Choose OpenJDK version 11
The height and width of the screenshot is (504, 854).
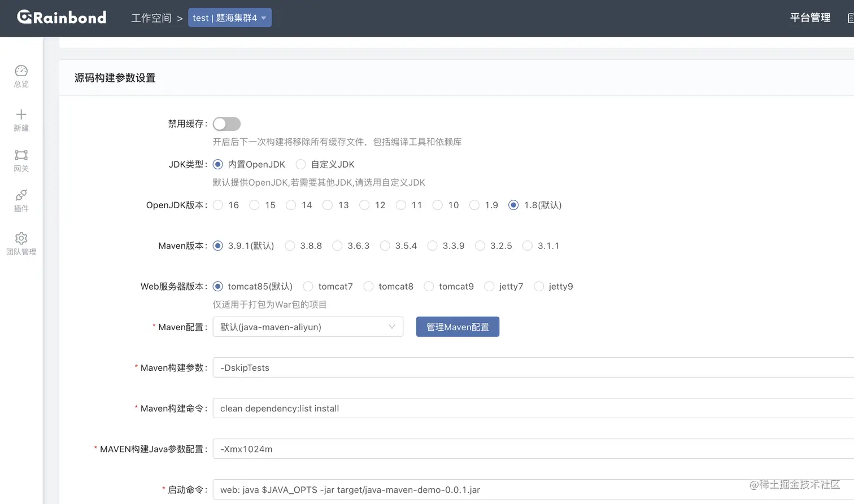click(x=401, y=205)
